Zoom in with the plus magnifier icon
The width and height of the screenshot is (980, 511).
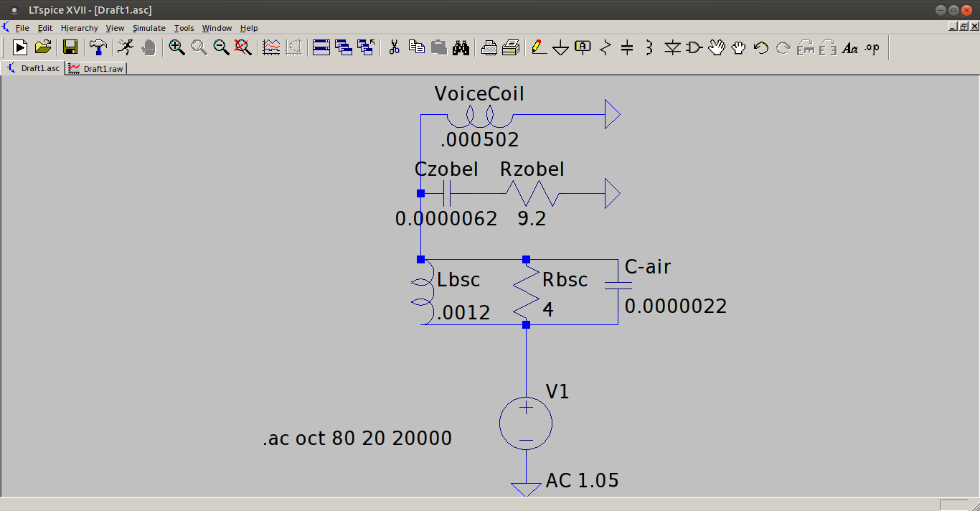point(176,47)
